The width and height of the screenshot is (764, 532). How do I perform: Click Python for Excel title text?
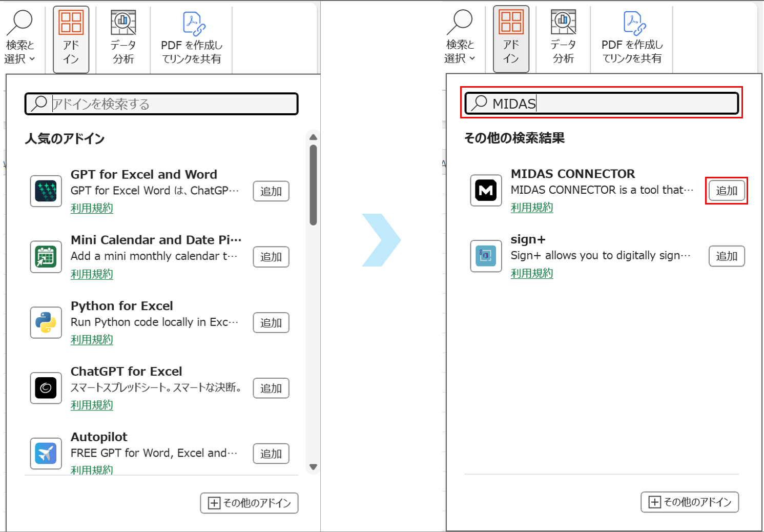(x=122, y=306)
